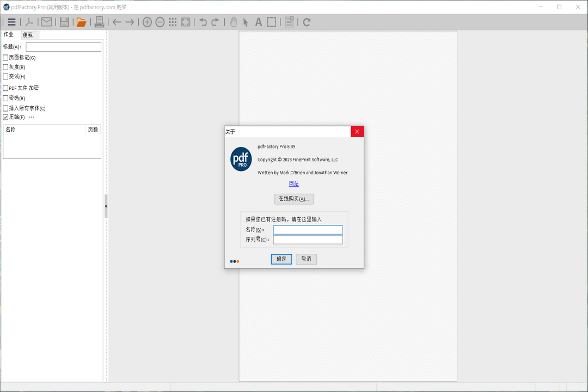The height and width of the screenshot is (392, 588).
Task: Click the floppy disk save icon
Action: point(65,22)
